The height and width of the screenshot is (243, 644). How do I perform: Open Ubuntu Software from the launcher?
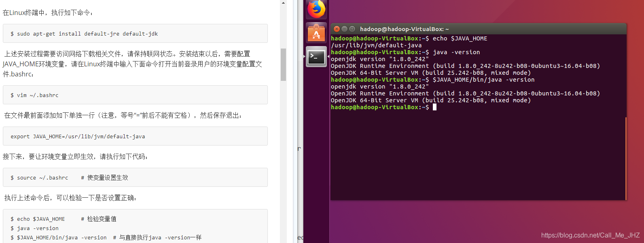click(x=316, y=33)
